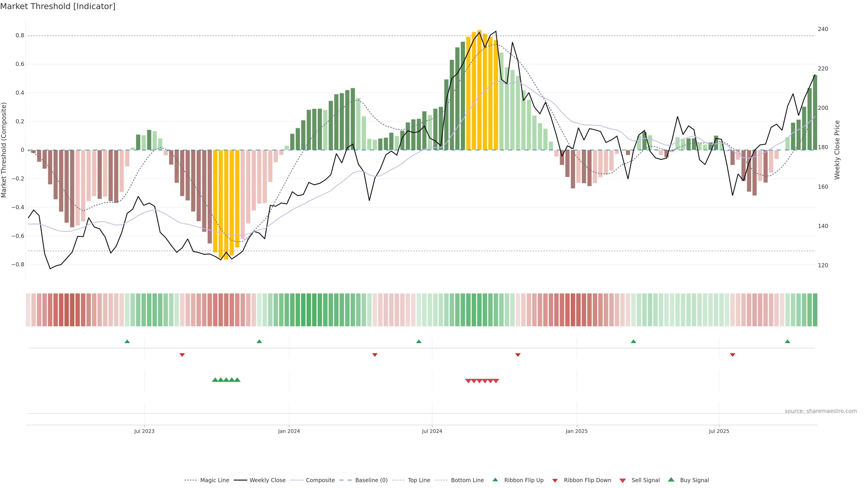Click the Sell Signal legend marker icon

pos(623,481)
